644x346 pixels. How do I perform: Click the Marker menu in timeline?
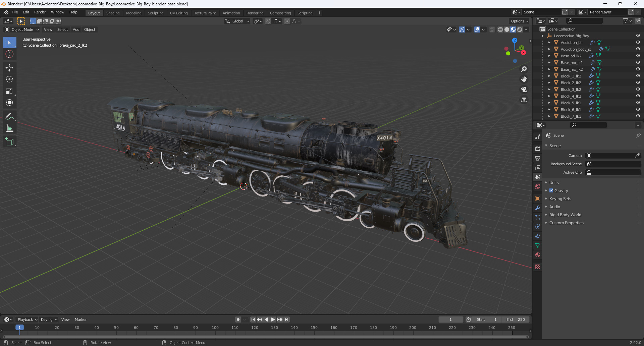click(80, 320)
